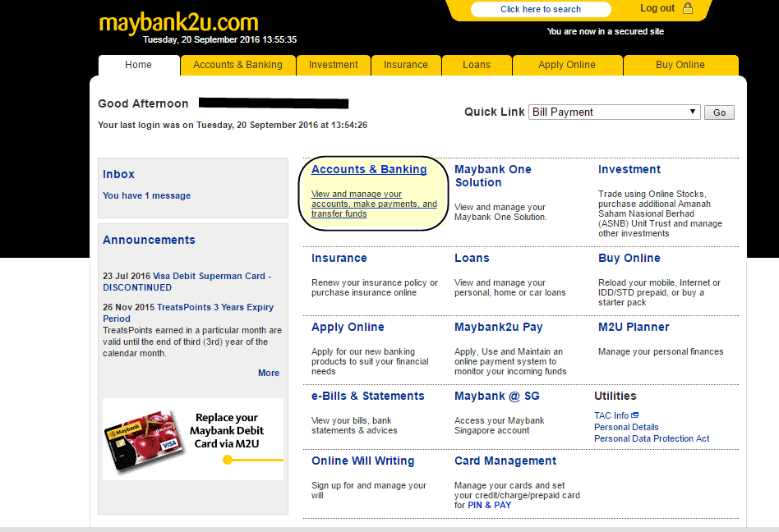Open the Maybank One Solution section

click(493, 176)
